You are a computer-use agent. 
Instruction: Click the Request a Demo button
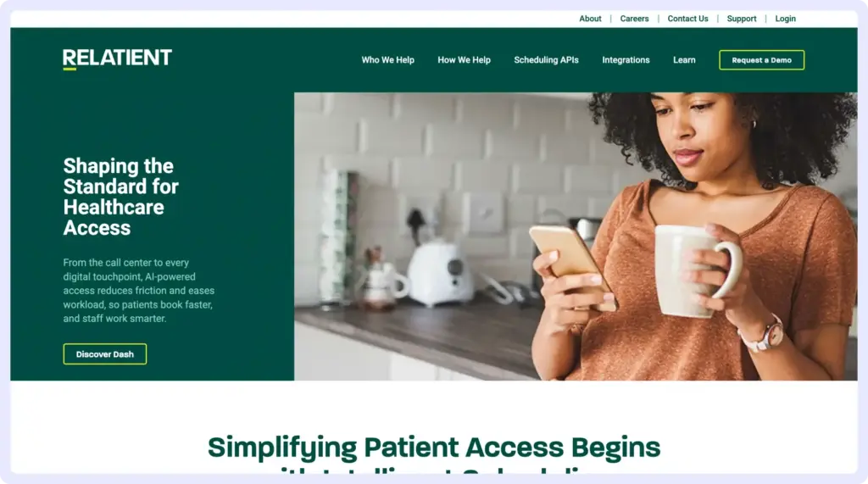tap(762, 60)
